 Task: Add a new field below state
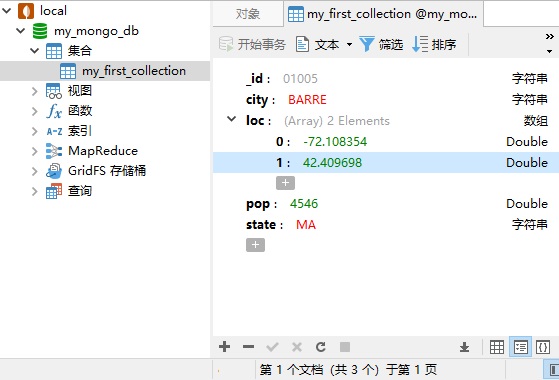pos(255,245)
